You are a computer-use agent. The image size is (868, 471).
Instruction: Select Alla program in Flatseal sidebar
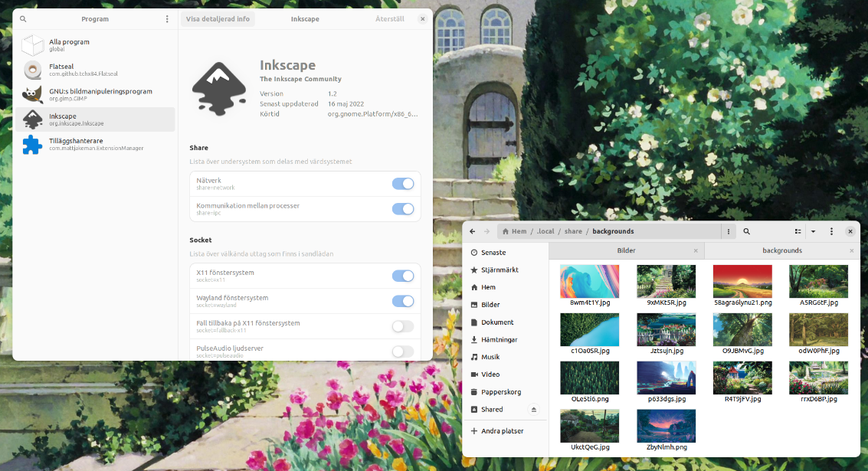(95, 45)
